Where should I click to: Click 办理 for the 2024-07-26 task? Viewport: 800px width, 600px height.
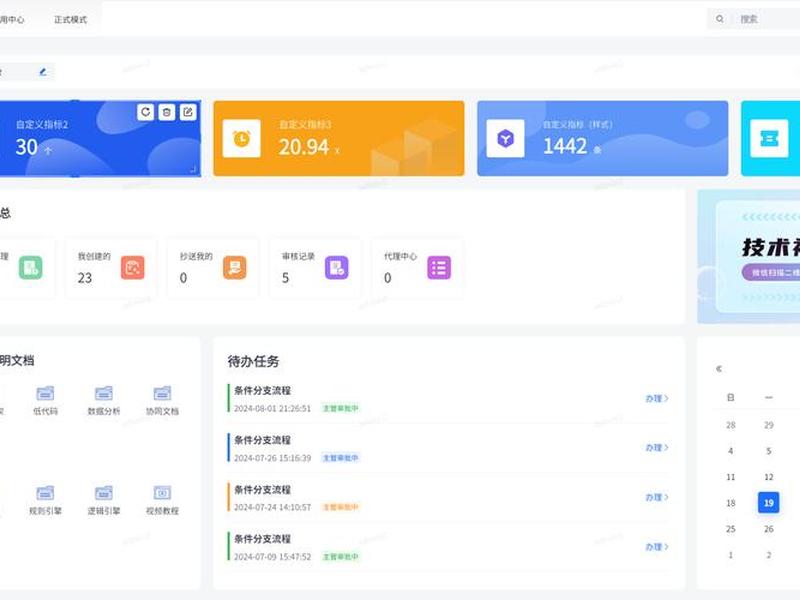click(657, 447)
